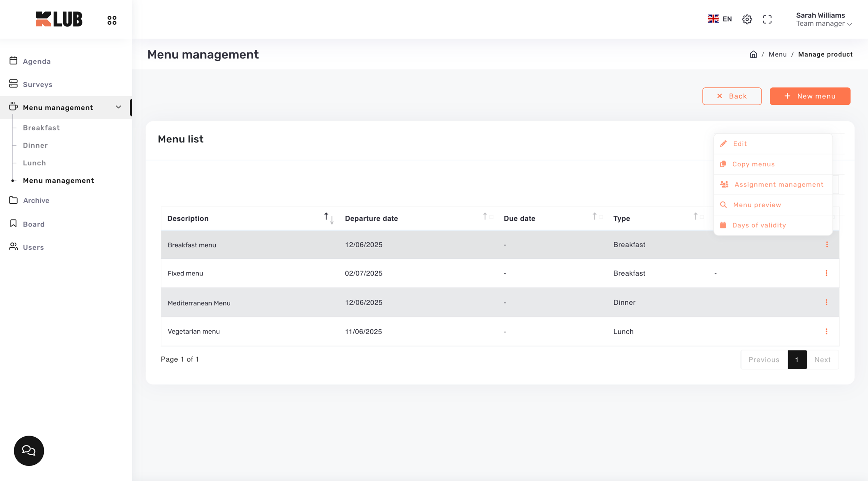Open the home breadcrumb icon
The image size is (868, 481).
click(x=753, y=55)
